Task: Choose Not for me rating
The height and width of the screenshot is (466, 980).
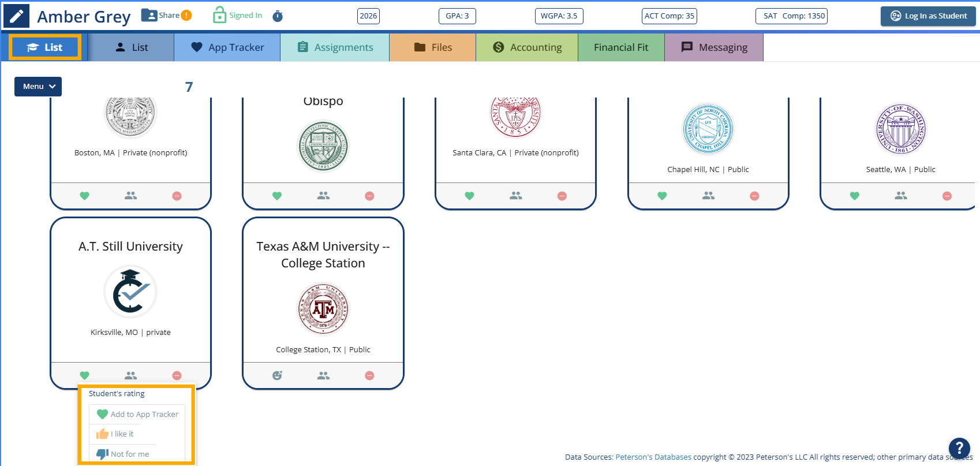Action: pyautogui.click(x=123, y=454)
